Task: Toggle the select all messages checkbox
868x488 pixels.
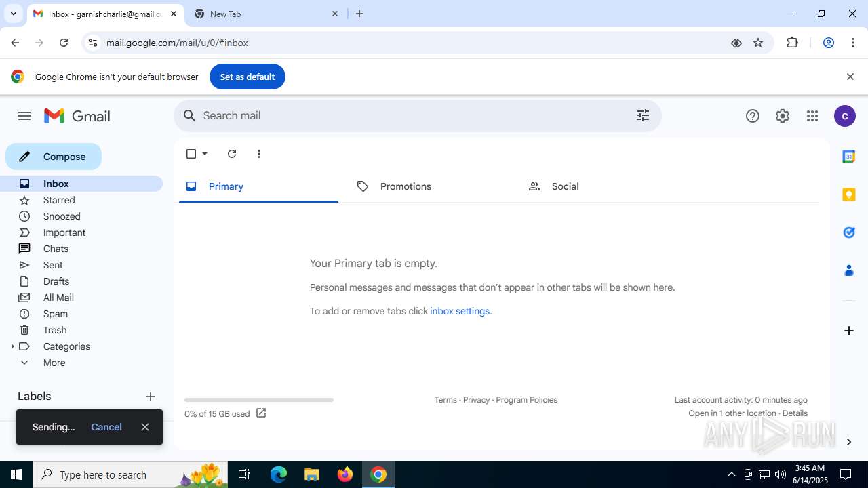Action: [191, 154]
